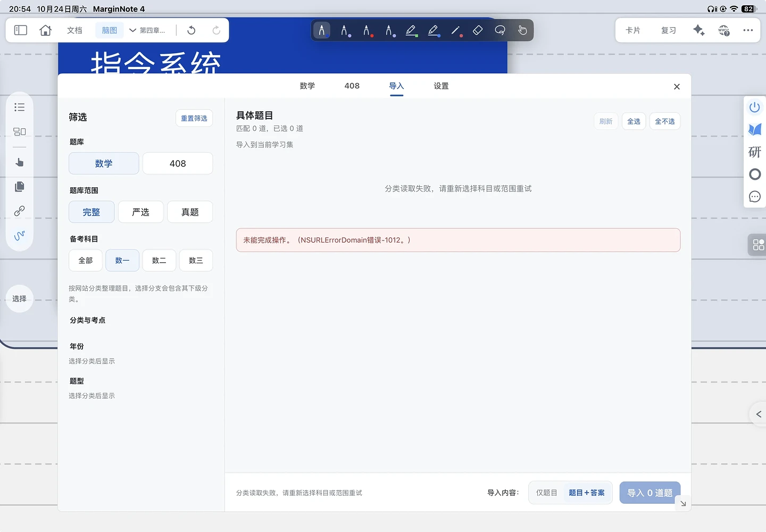Image resolution: width=766 pixels, height=532 pixels.
Task: Click the 选择 button on left edge
Action: coord(20,298)
